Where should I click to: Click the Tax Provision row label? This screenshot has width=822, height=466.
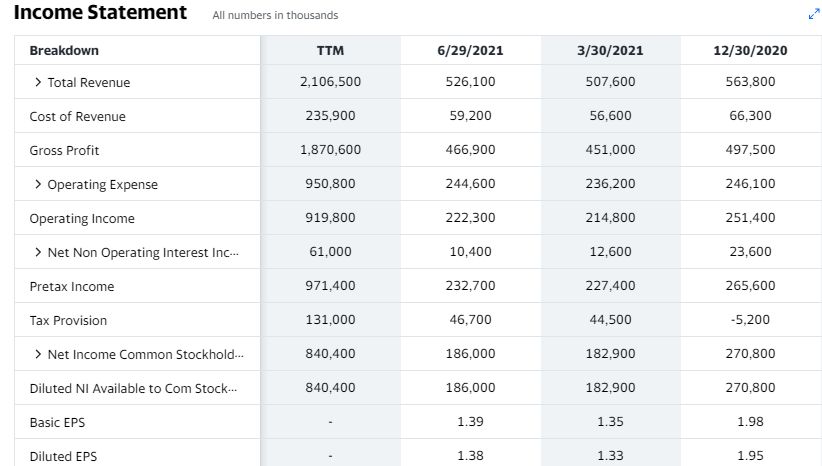tap(68, 320)
